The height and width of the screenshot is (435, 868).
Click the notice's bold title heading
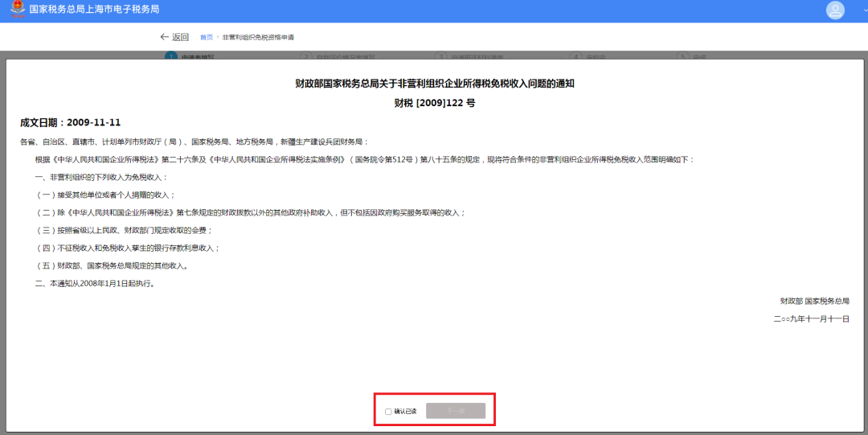click(435, 84)
